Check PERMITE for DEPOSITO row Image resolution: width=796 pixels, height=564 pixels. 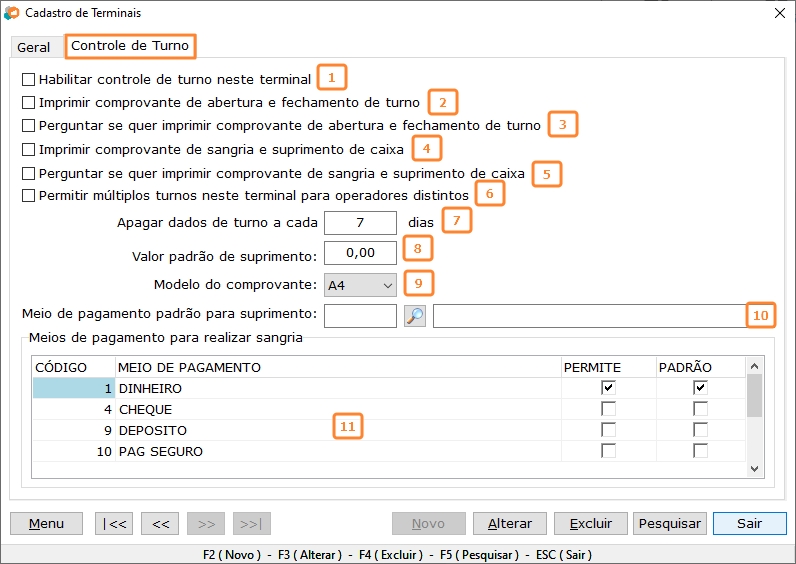[608, 430]
